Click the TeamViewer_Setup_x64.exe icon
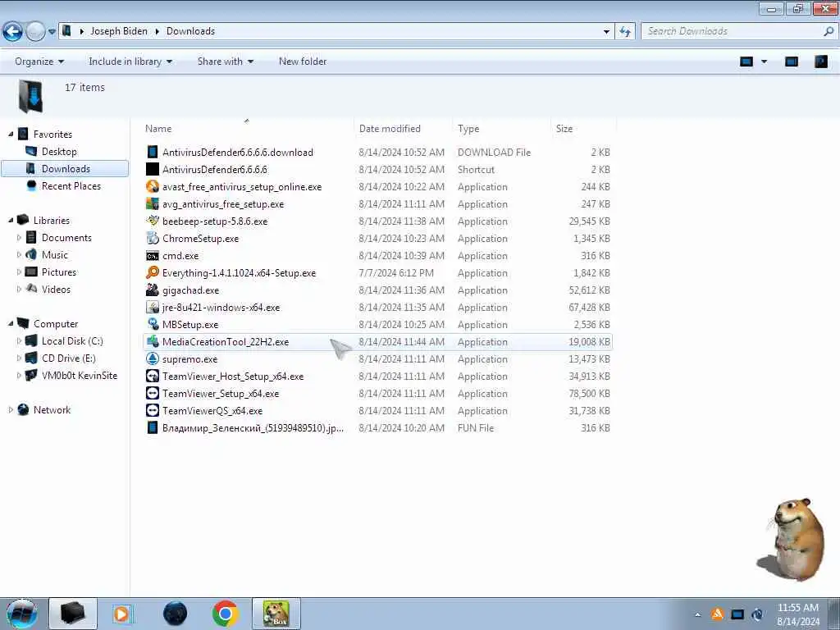The height and width of the screenshot is (630, 840). (x=153, y=393)
